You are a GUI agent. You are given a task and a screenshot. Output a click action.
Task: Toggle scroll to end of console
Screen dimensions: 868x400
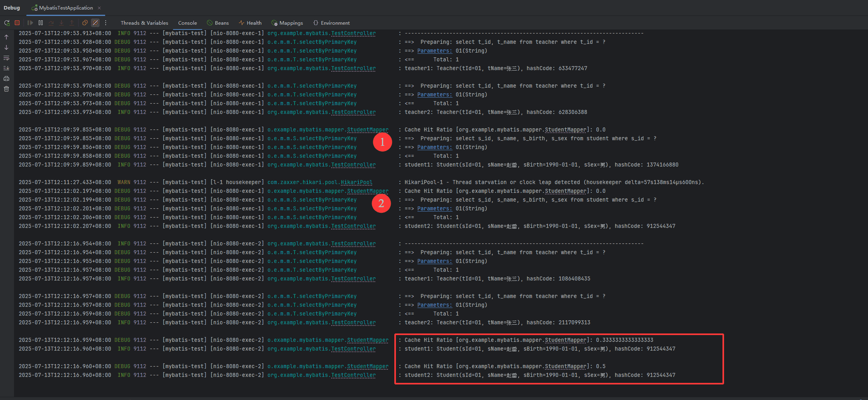coord(6,68)
